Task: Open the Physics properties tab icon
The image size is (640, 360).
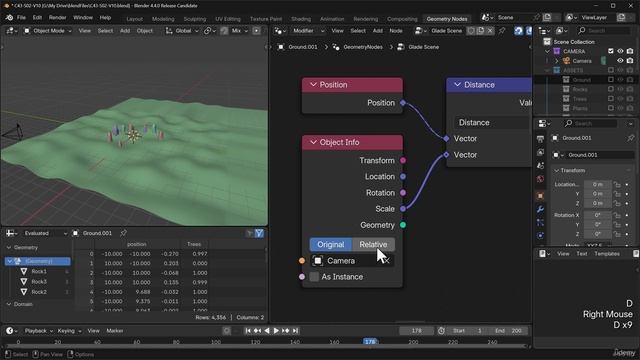Action: 540,236
